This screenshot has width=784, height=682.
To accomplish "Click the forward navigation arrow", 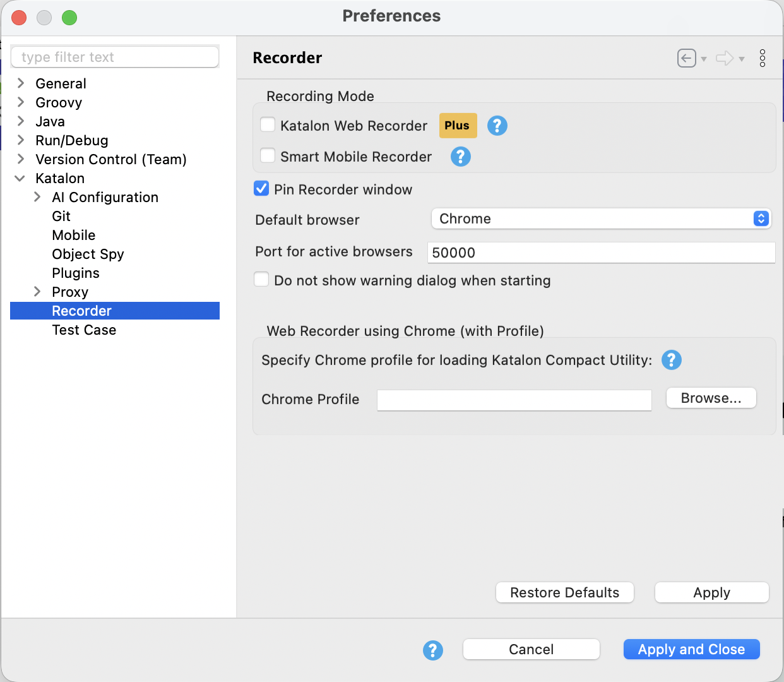I will pos(725,57).
